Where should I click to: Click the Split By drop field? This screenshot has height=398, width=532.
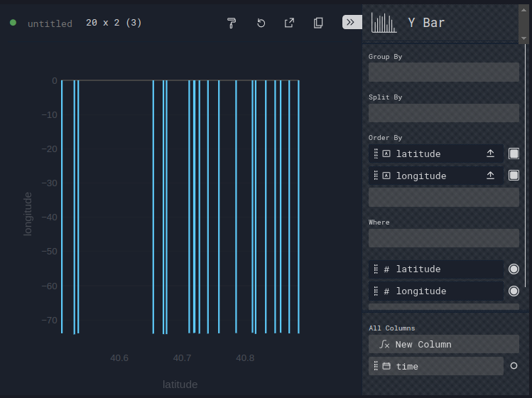(x=444, y=113)
